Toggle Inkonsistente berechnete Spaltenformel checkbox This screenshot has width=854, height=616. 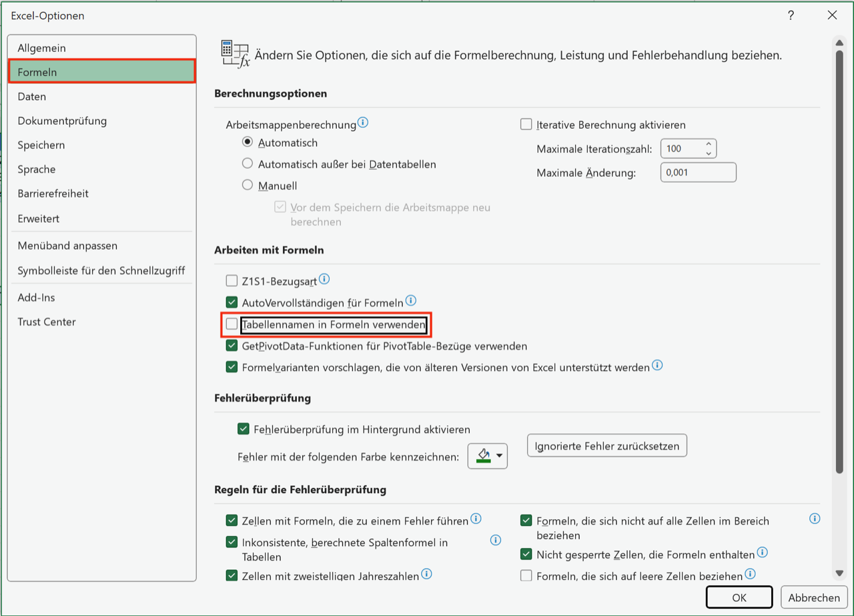(232, 542)
